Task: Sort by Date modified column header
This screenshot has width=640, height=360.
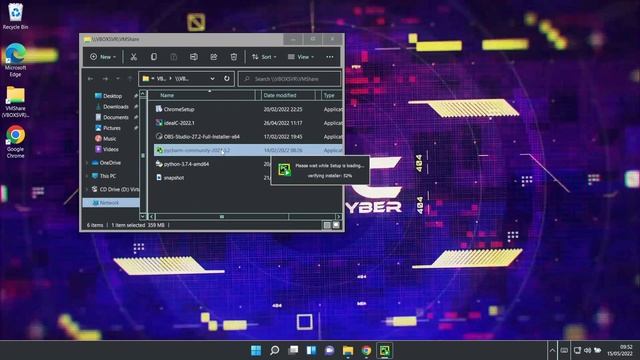Action: tap(288, 95)
